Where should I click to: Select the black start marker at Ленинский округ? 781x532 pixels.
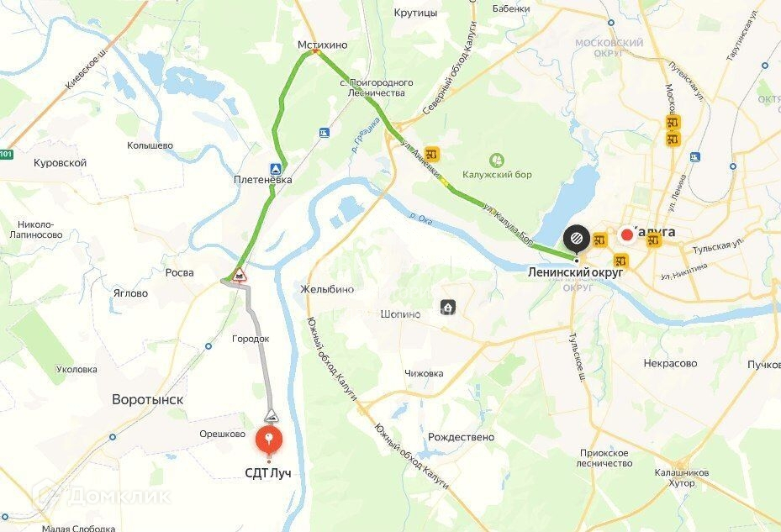pos(577,239)
